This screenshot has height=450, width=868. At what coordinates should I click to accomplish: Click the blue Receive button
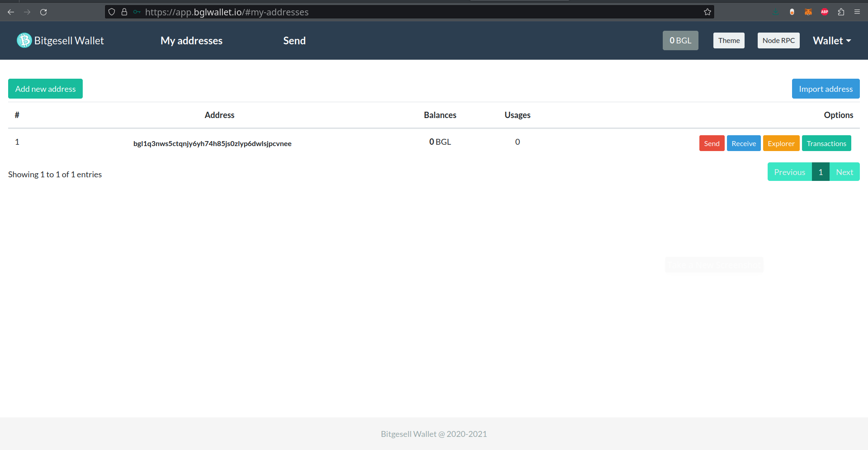pyautogui.click(x=744, y=143)
